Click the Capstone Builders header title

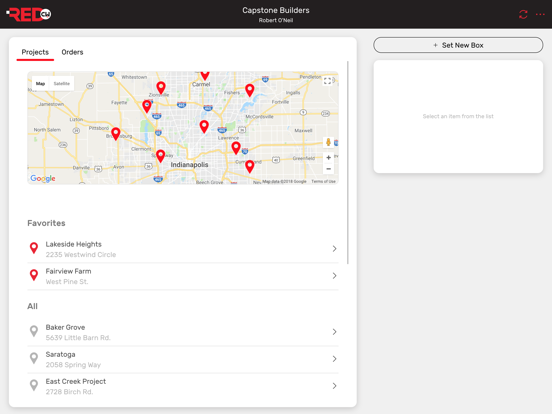pyautogui.click(x=276, y=10)
